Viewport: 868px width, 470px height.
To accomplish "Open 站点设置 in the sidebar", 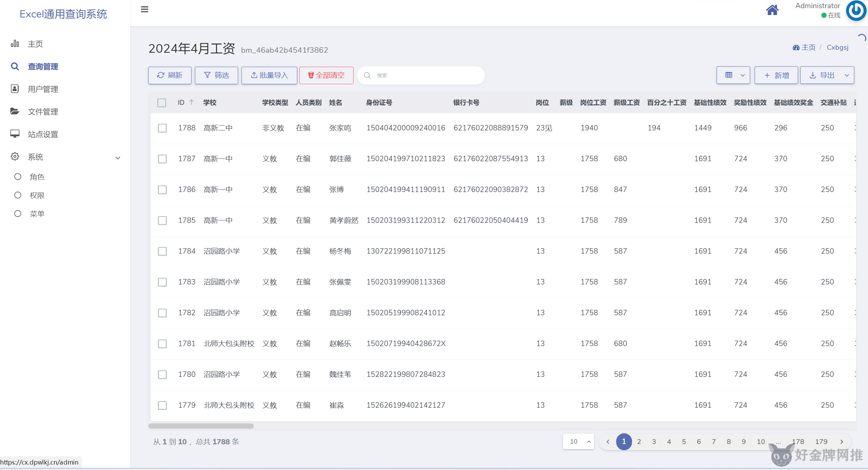I will point(43,134).
